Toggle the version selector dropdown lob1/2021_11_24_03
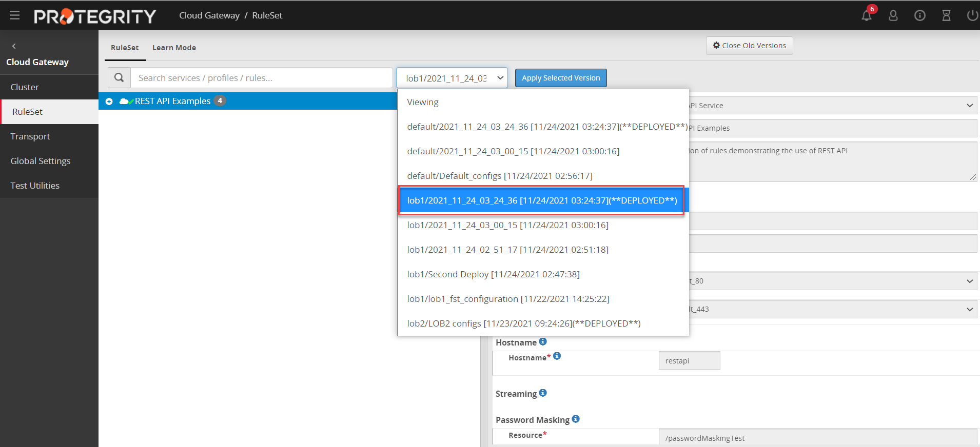Viewport: 980px width, 447px height. click(x=452, y=78)
